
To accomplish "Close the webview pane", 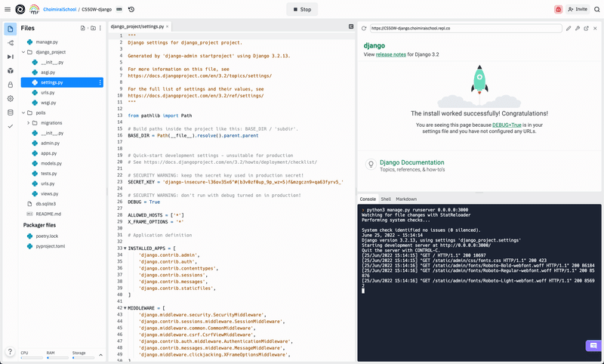I will point(595,29).
